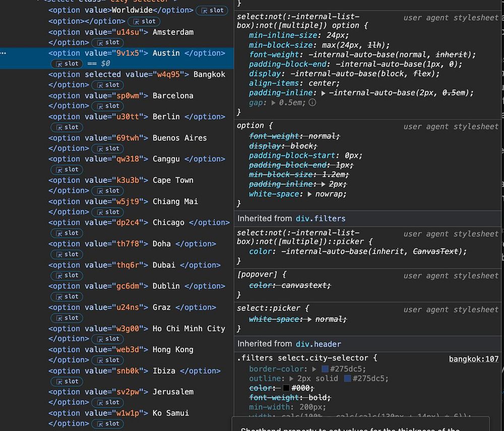Click the slot badge after the Worldwide option
504x431 pixels.
pos(212,11)
